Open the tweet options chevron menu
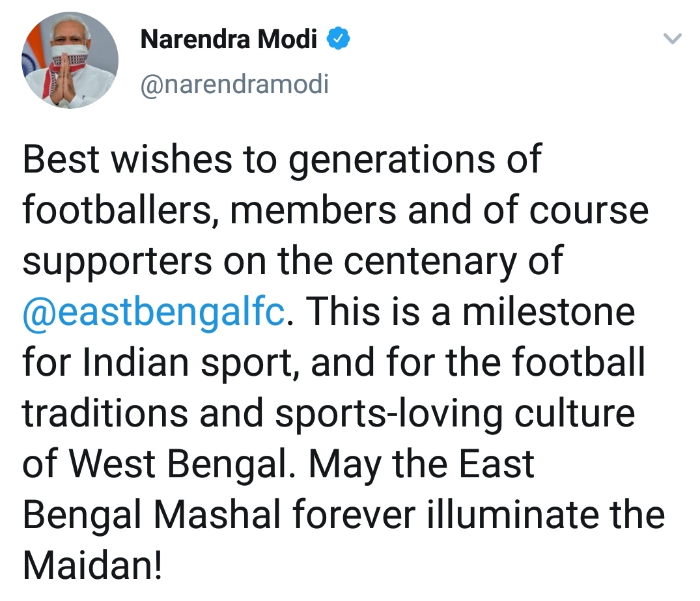This screenshot has height=601, width=700. (x=671, y=40)
